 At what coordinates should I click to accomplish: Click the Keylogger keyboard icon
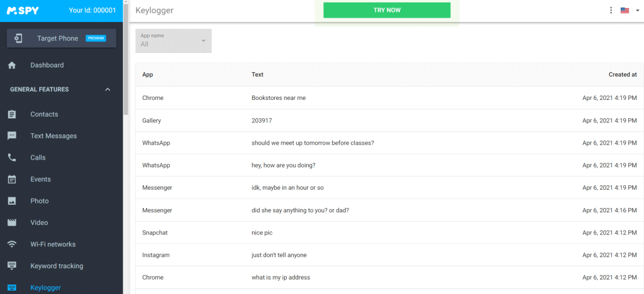pyautogui.click(x=12, y=288)
